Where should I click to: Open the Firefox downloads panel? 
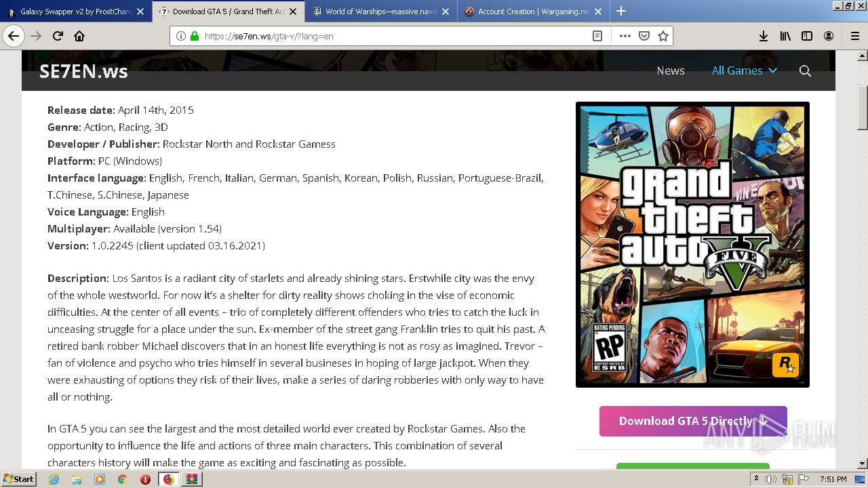tap(764, 36)
